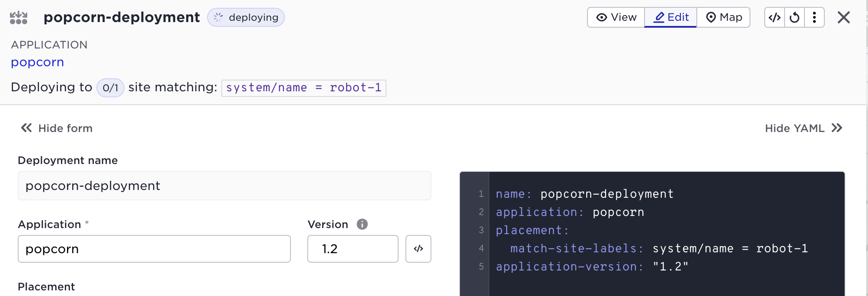The image size is (868, 296).
Task: Click YAML line 2 application: popcorn
Action: click(x=570, y=212)
